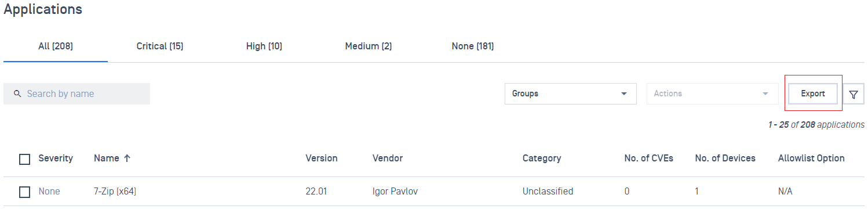Select the Medium (2) tab
868x209 pixels.
click(x=369, y=46)
